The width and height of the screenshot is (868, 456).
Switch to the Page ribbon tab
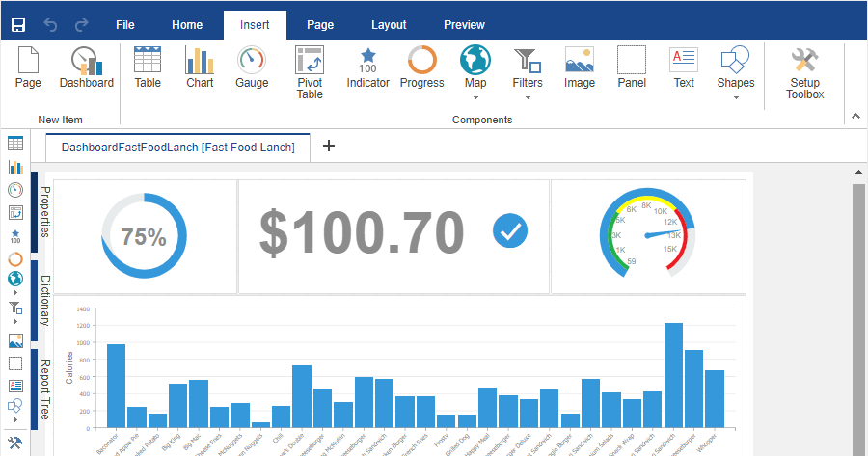click(x=320, y=25)
